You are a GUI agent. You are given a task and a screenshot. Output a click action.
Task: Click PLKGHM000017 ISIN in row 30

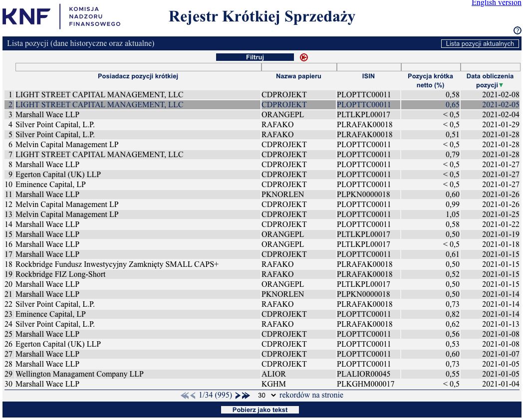tap(365, 384)
